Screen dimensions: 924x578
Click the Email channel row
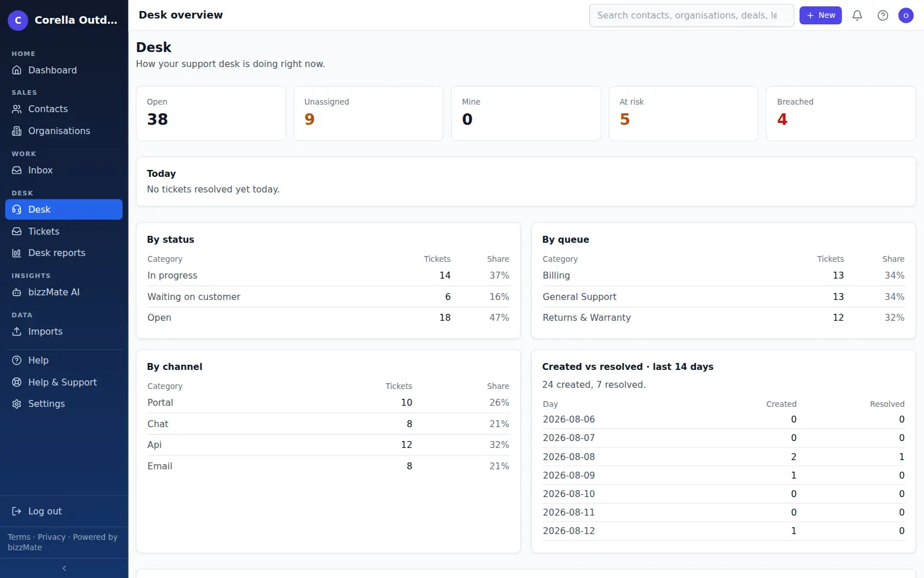pos(328,466)
